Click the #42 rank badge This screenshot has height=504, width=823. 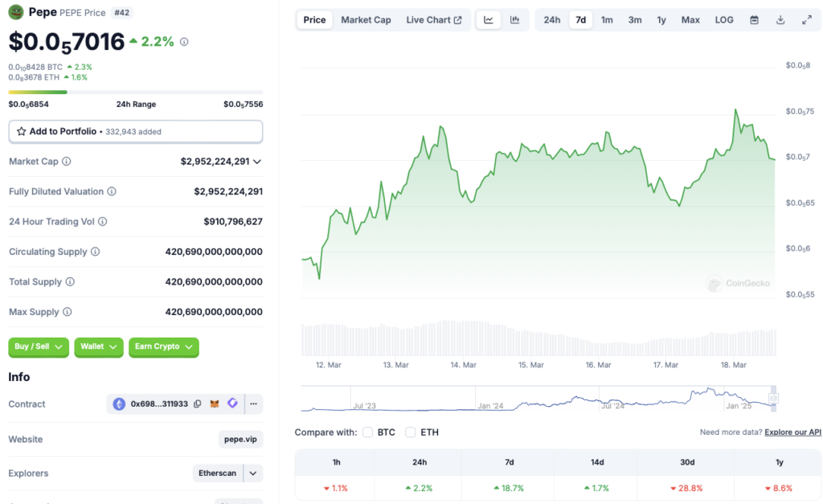(122, 12)
